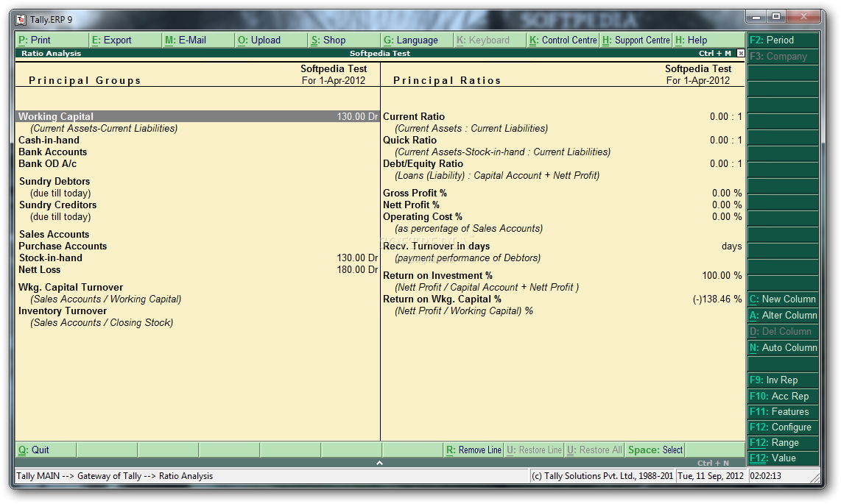Click the Gross Profit % label
Image resolution: width=841 pixels, height=504 pixels.
pyautogui.click(x=415, y=194)
